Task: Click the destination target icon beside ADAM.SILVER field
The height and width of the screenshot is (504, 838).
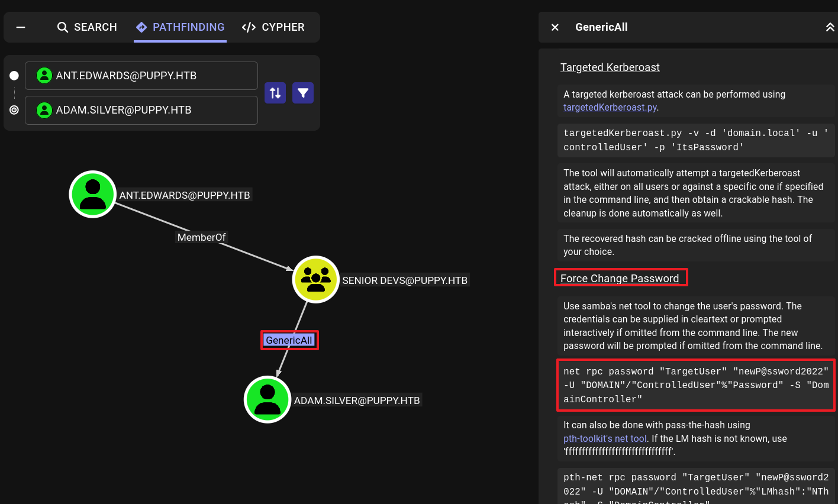Action: coord(14,110)
